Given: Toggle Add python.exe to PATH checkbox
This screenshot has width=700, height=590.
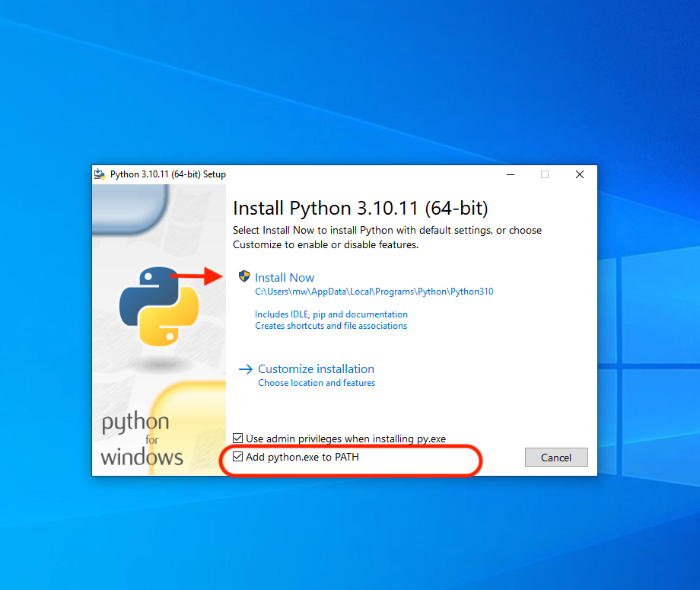Looking at the screenshot, I should 238,457.
